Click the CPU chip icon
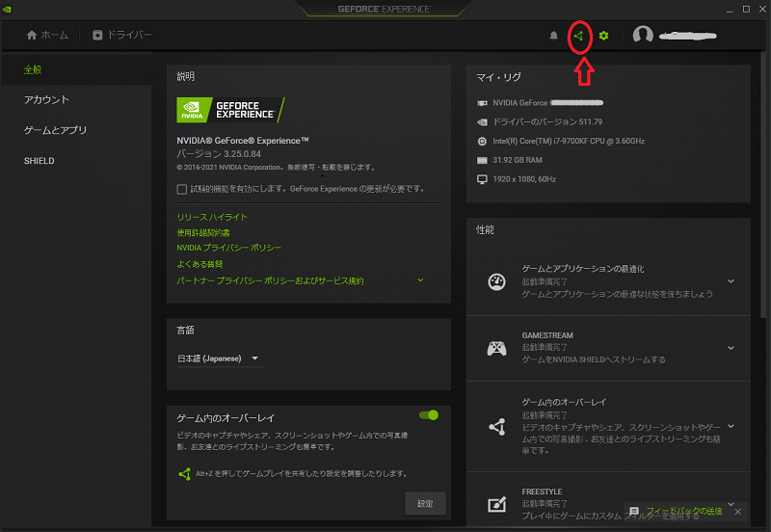This screenshot has height=532, width=771. tap(483, 141)
